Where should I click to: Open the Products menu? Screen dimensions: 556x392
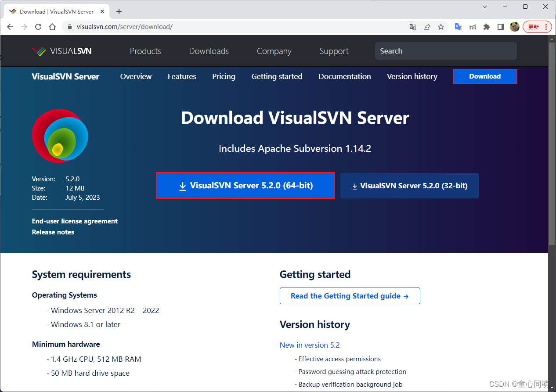point(145,51)
